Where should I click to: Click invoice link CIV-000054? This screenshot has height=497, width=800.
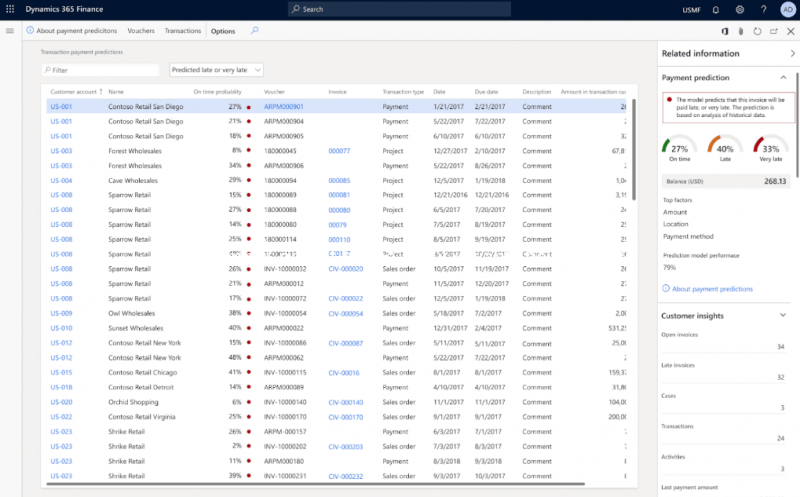(346, 313)
